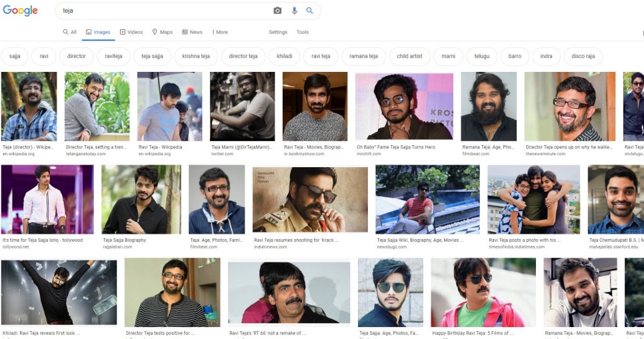Viewport: 644px width, 339px height.
Task: Open 'Ramana Teja - Movies, Biograp...' image
Action: [581, 292]
